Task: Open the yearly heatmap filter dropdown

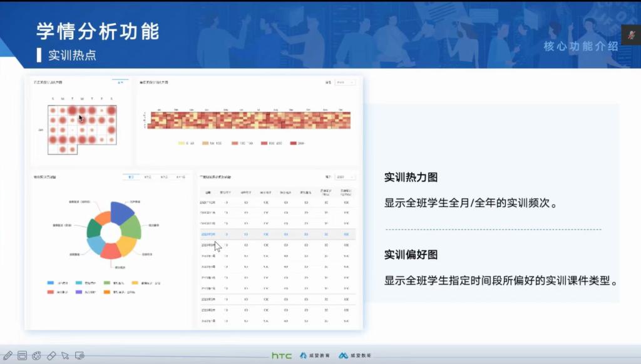Action: 344,83
